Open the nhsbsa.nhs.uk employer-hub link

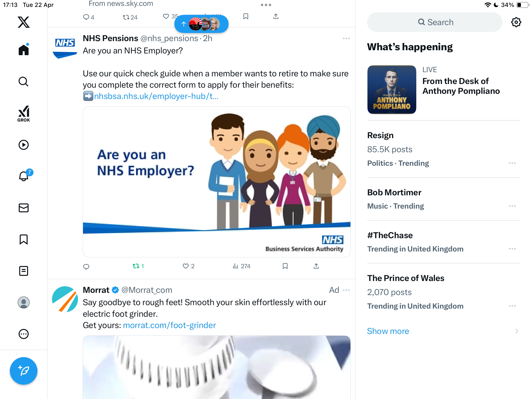(x=156, y=96)
